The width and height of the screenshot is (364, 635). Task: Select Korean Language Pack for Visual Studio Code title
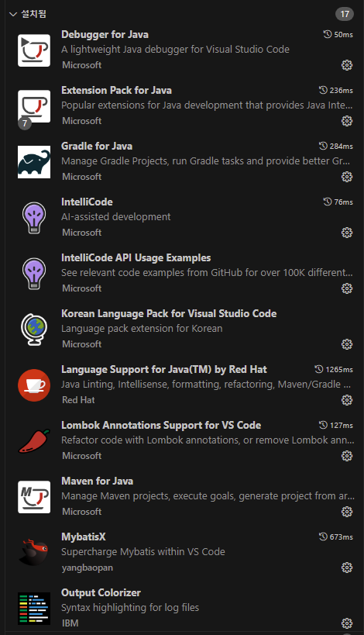(169, 314)
